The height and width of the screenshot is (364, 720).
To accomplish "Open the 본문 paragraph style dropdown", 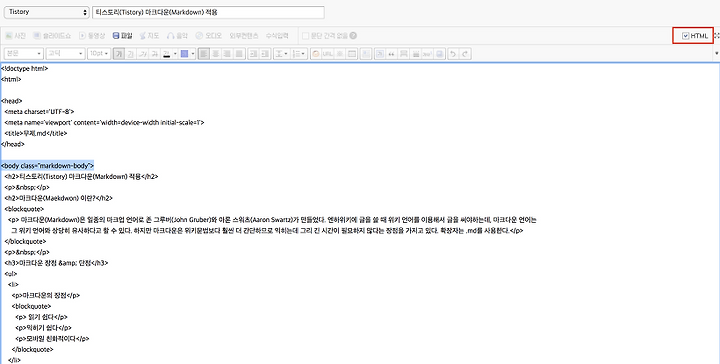I will [x=23, y=54].
